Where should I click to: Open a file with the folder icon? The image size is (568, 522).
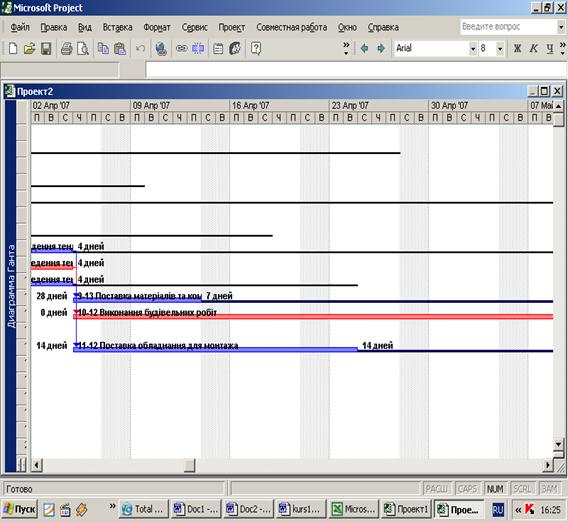point(29,48)
